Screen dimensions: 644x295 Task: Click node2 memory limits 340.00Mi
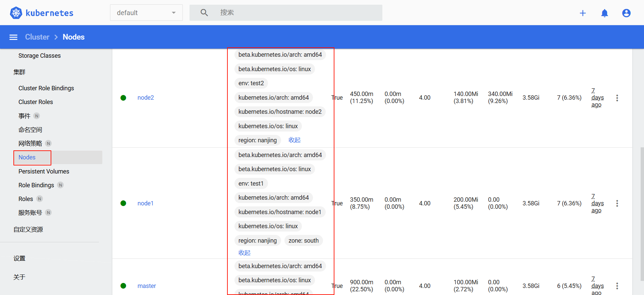click(x=500, y=98)
